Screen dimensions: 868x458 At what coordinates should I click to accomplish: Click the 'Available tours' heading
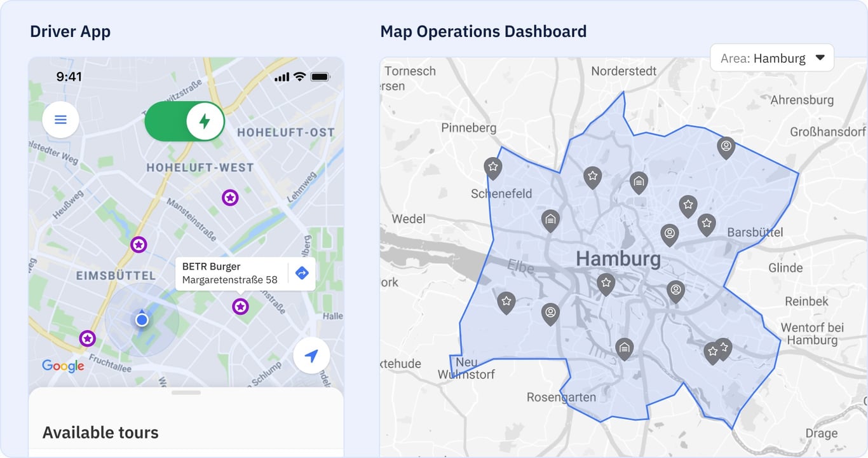click(x=100, y=433)
